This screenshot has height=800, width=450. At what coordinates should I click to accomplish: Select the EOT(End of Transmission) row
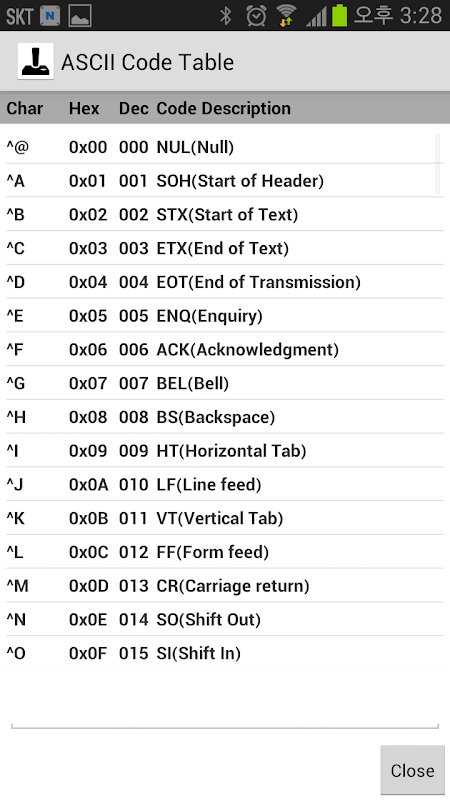[224, 282]
